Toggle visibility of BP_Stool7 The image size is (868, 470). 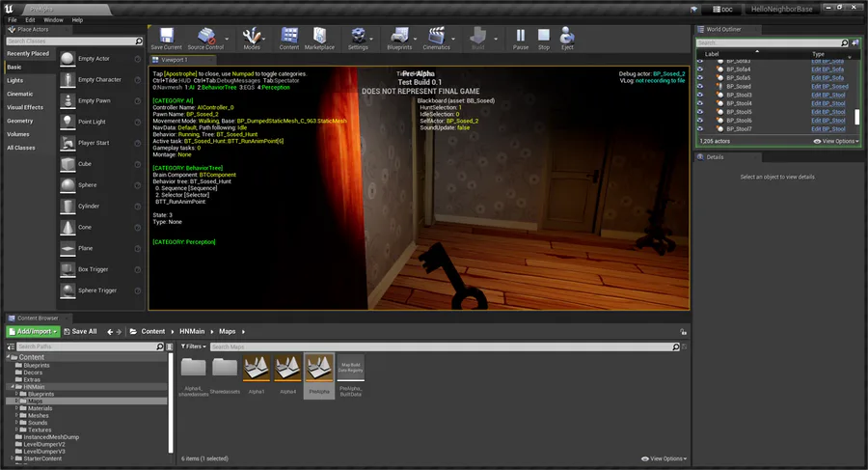tap(700, 129)
